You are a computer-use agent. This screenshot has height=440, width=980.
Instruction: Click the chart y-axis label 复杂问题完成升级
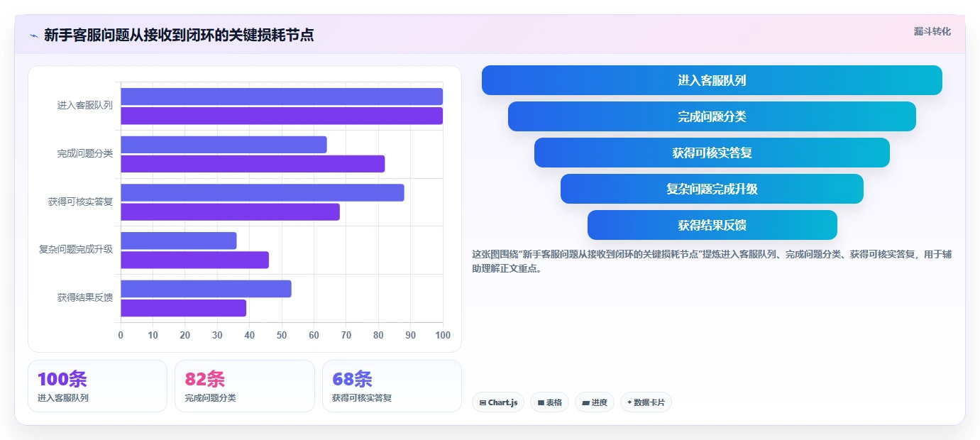point(76,249)
